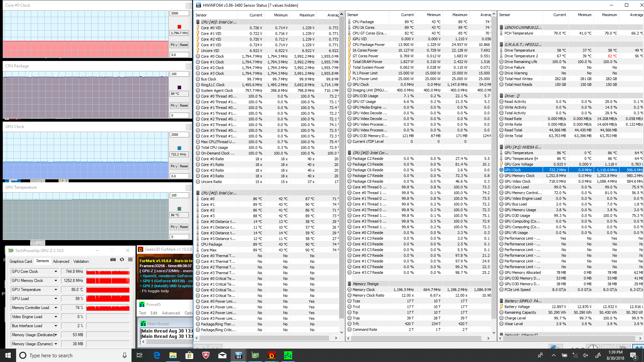Click the GPU-Z refresh icon
This screenshot has width=644, height=362.
click(122, 260)
